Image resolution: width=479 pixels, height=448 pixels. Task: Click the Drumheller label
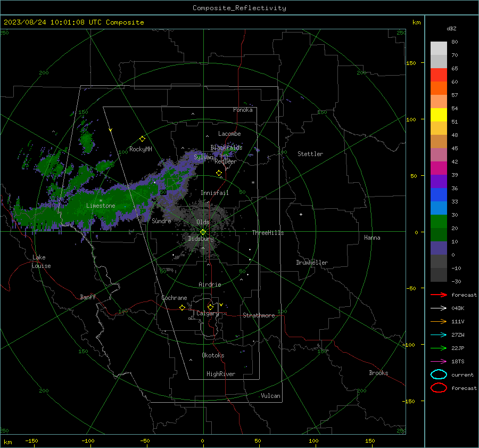point(312,263)
